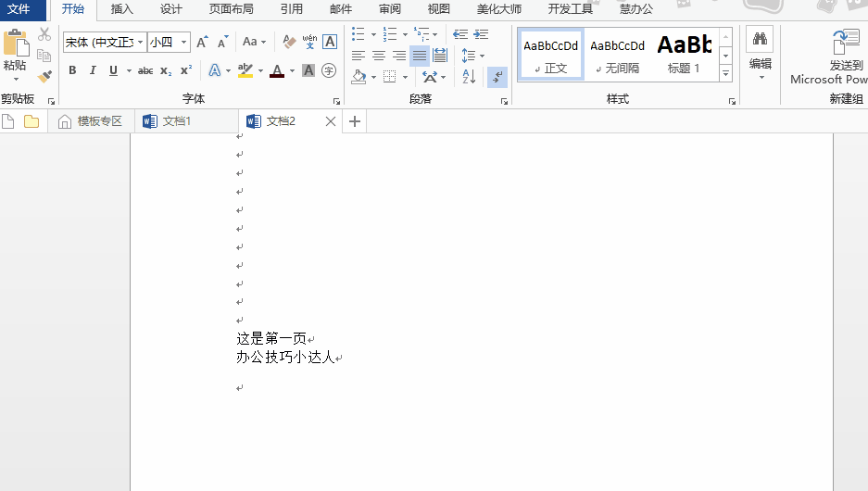Screen dimensions: 868x491
Task: Open the 审阅 ribbon tab
Action: (x=390, y=9)
